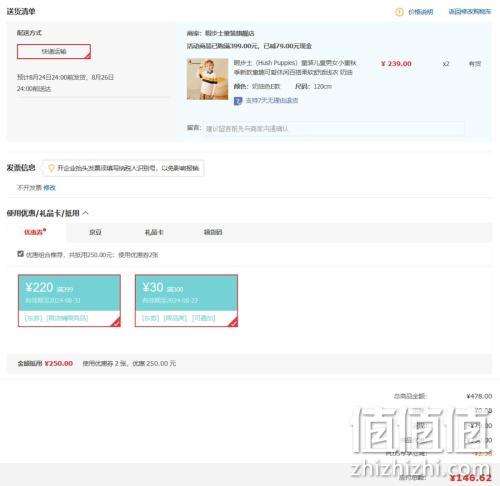Focus the order remark input field
The image size is (500, 486).
point(334,129)
